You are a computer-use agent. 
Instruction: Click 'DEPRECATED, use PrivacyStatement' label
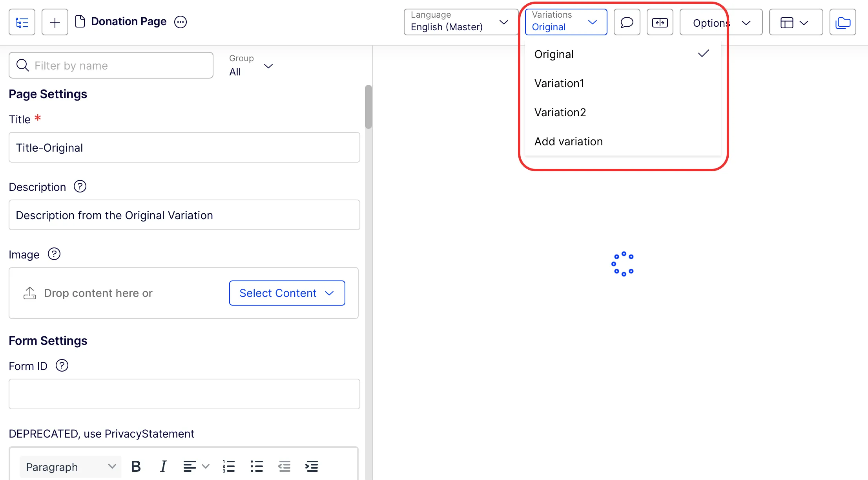pyautogui.click(x=101, y=434)
